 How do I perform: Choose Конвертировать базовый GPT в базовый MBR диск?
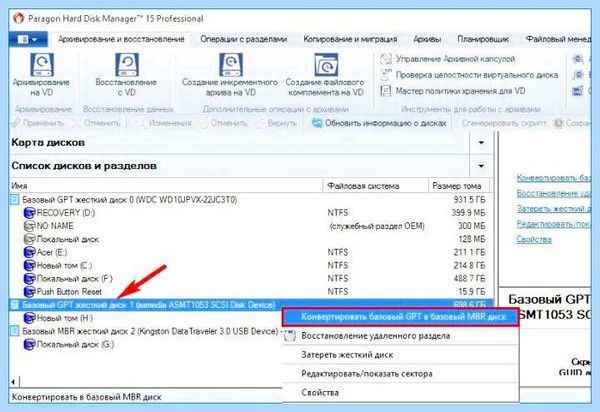(401, 317)
